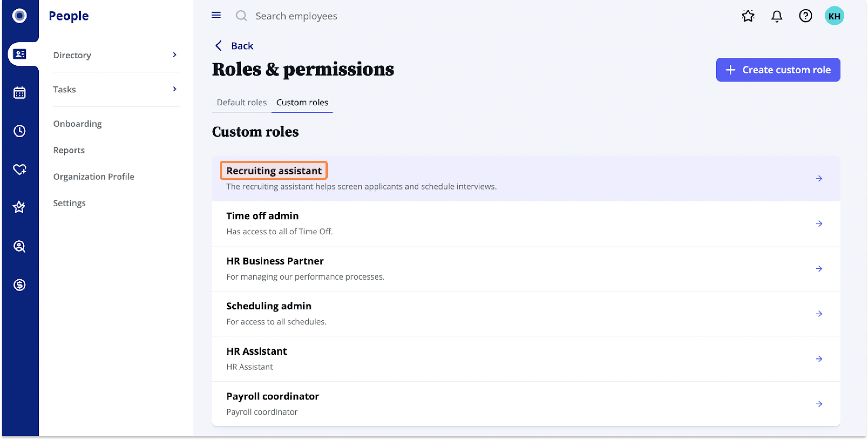Click the Create custom role button
This screenshot has width=868, height=440.
click(x=778, y=70)
